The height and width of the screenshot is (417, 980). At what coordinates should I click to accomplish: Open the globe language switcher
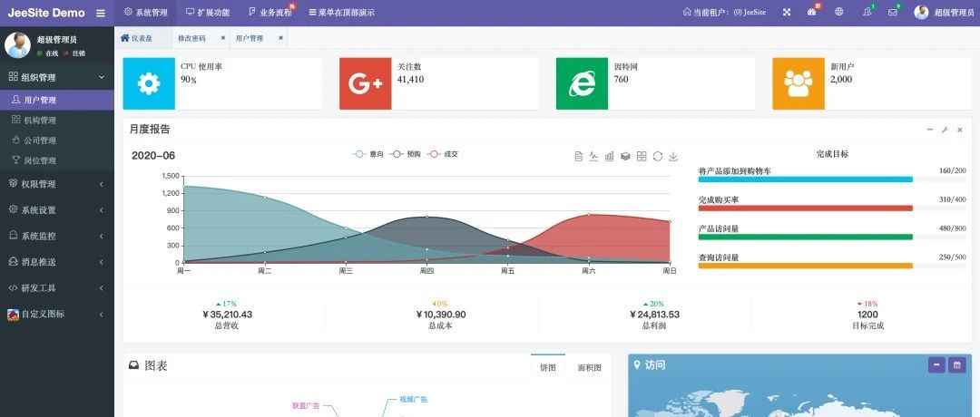(838, 13)
